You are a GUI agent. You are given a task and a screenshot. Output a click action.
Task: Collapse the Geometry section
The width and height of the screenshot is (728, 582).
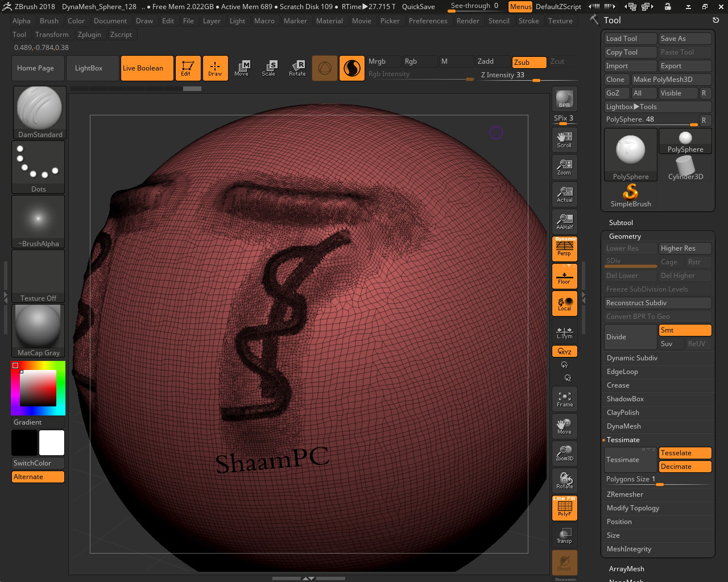(x=625, y=236)
